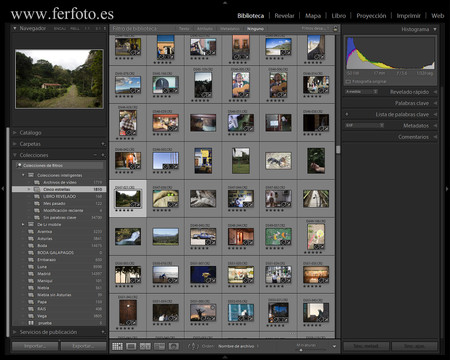Click the plus icon in Servicios de publicación
The width and height of the screenshot is (450, 360).
pyautogui.click(x=103, y=332)
